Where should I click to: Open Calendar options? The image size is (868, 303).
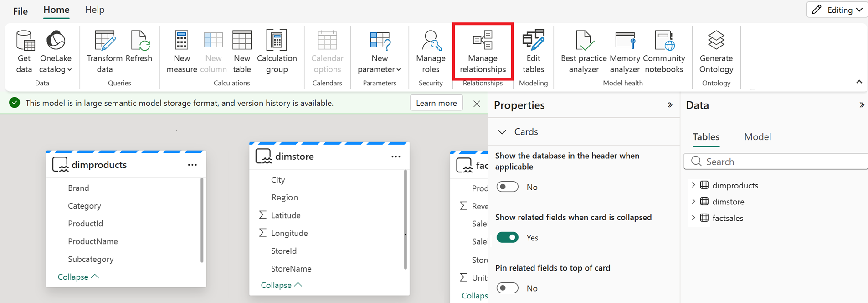(x=327, y=52)
